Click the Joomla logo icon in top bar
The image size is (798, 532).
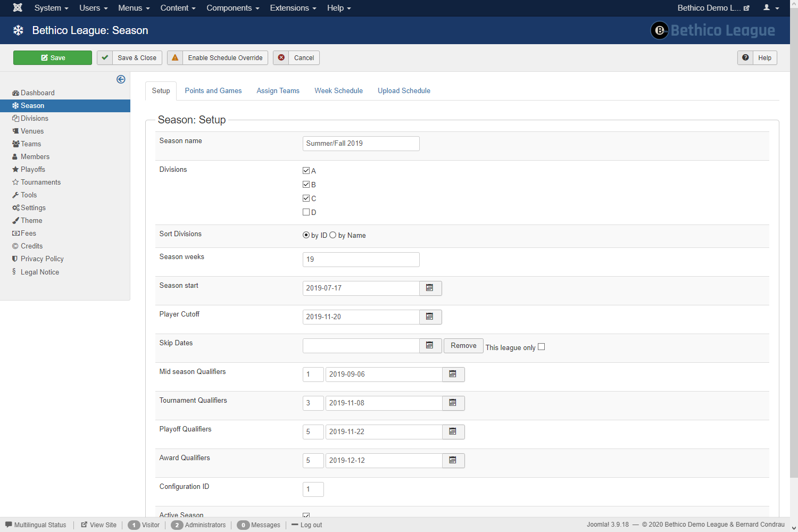coord(18,8)
